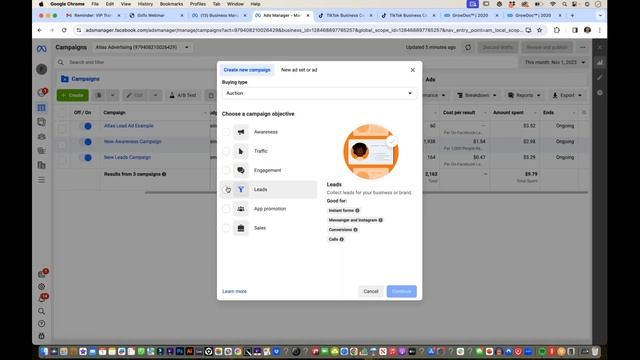Open the Chrome File menu
Viewport: 640px width, 360px height.
coord(95,4)
